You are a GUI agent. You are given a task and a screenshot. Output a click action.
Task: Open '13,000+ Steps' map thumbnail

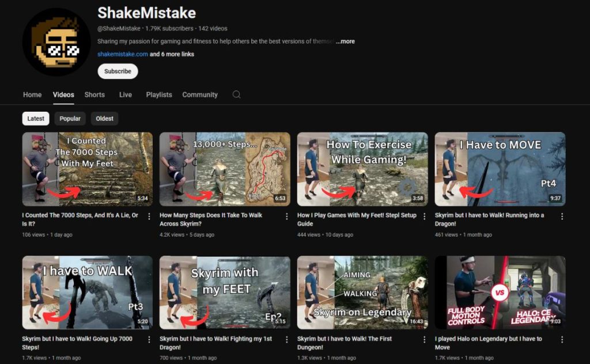click(225, 169)
